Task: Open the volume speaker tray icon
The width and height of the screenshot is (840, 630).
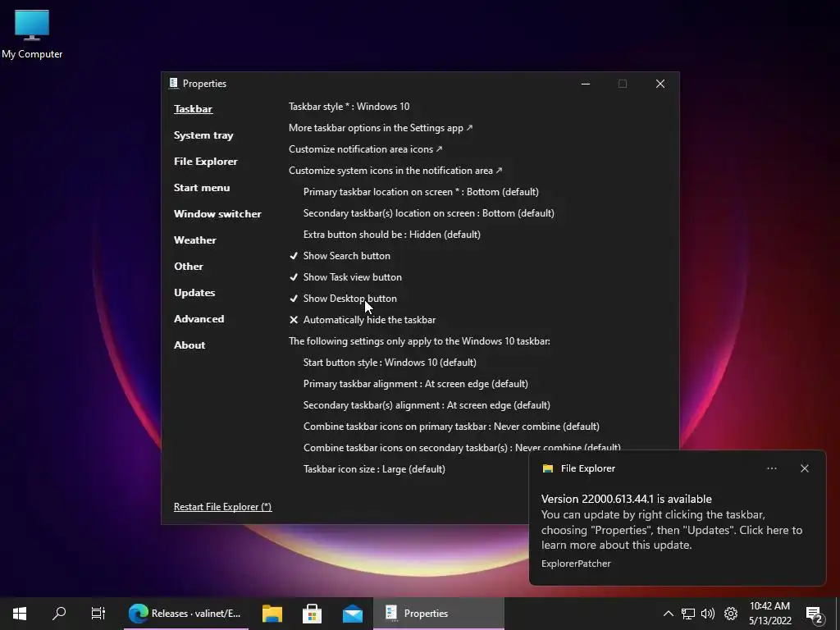Action: [x=708, y=614]
